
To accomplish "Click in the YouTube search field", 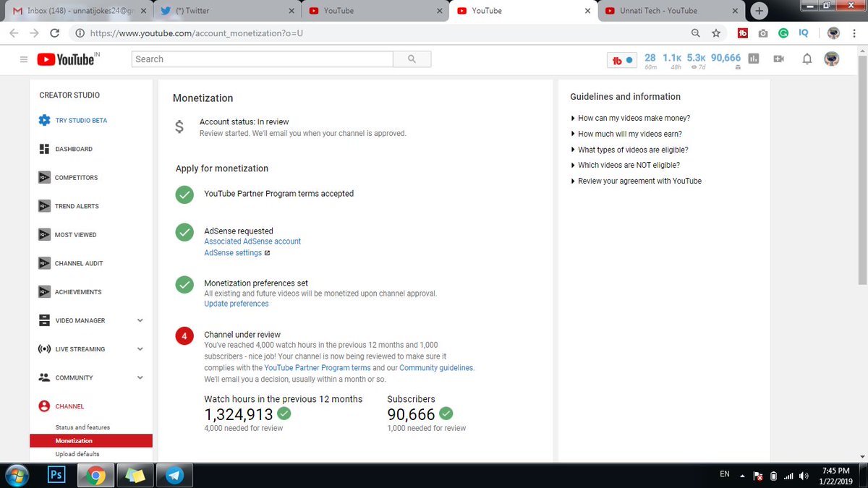I will [x=263, y=59].
